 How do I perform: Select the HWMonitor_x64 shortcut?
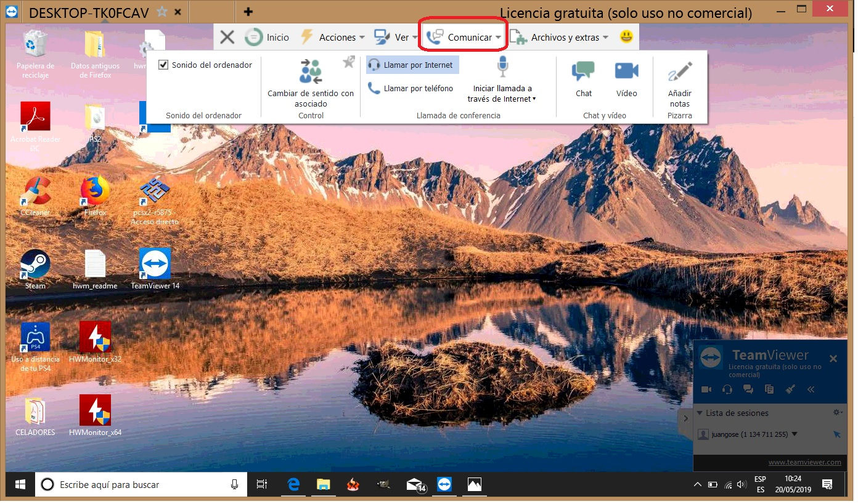(95, 416)
